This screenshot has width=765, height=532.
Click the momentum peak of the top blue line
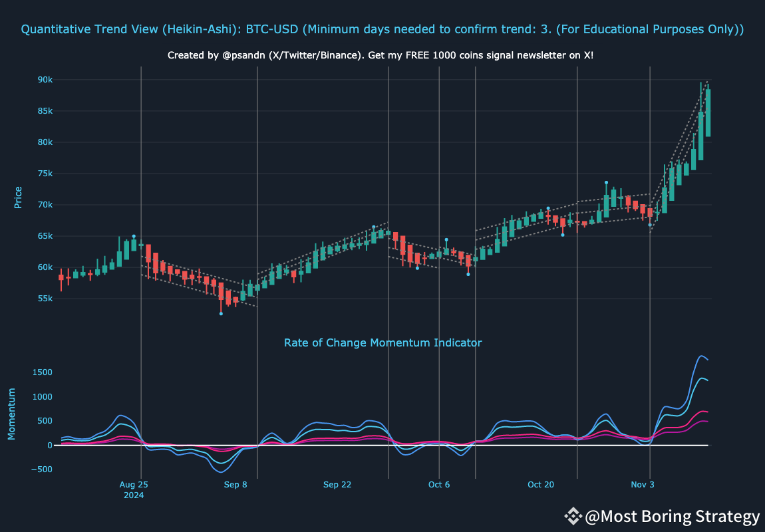tap(702, 356)
